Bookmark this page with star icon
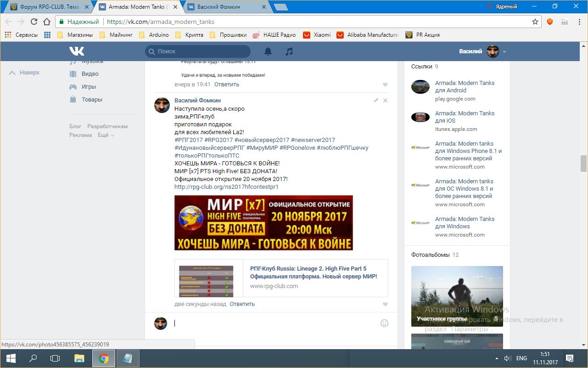 [535, 22]
